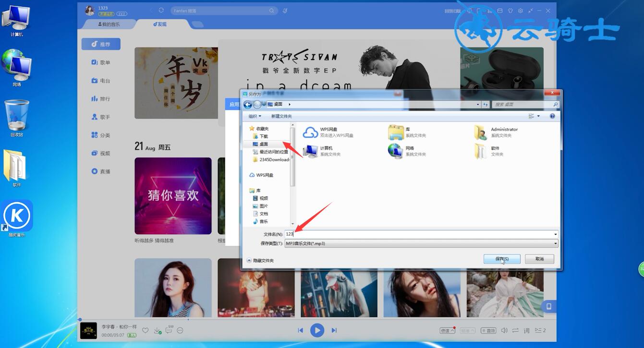Click the 保存(S) save button
Screen dimensions: 644x348
coord(502,259)
